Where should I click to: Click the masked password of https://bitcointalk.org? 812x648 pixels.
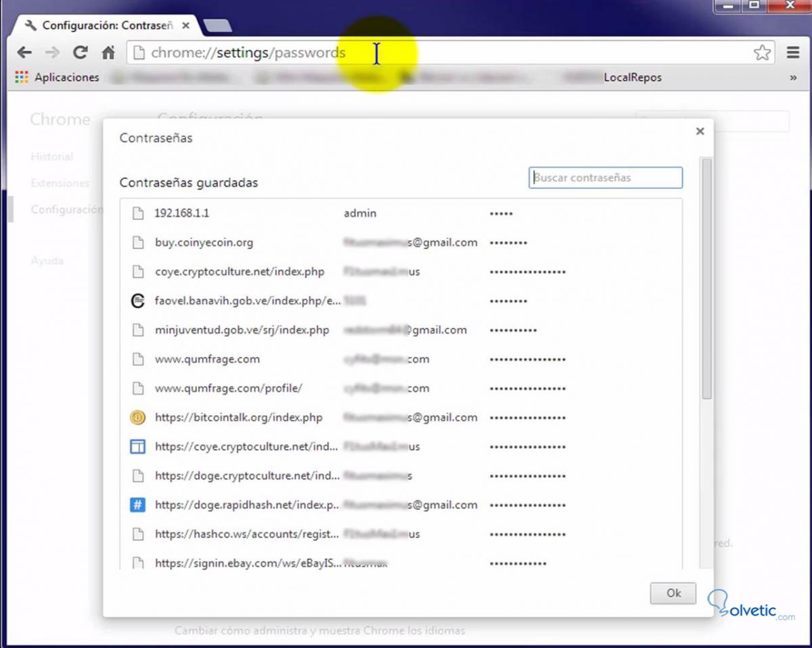tap(528, 417)
